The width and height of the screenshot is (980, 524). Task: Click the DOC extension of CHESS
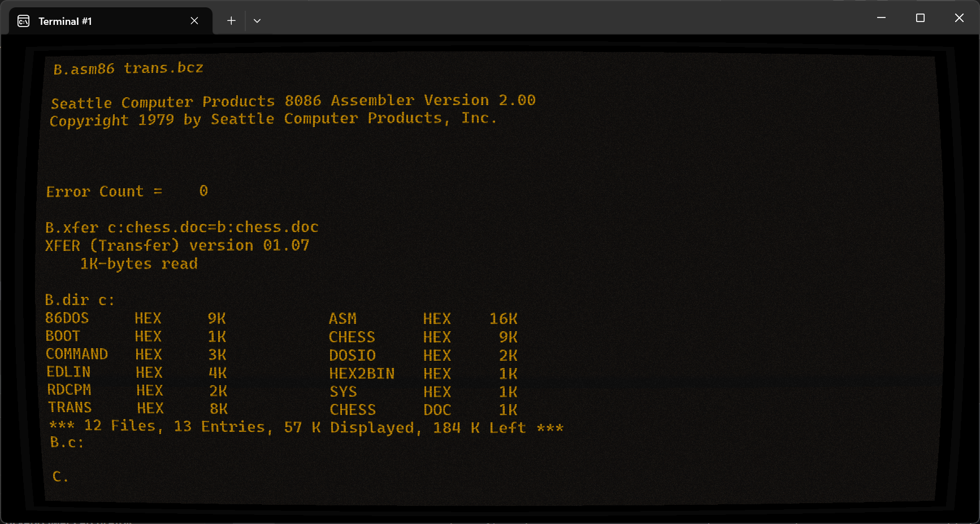[x=437, y=410]
